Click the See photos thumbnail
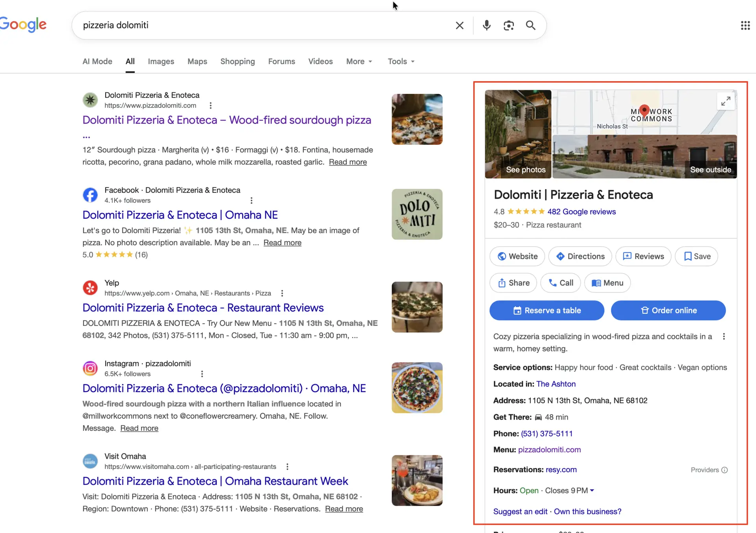The height and width of the screenshot is (533, 756). [x=518, y=134]
